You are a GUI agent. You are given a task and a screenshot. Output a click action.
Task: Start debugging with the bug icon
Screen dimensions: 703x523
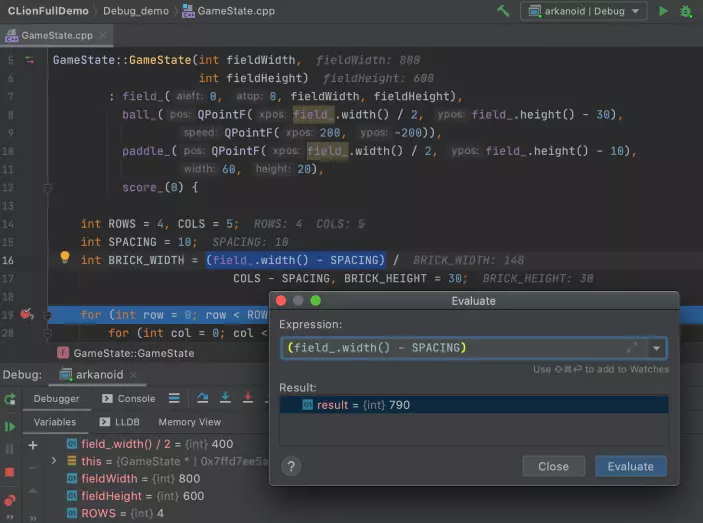[686, 11]
